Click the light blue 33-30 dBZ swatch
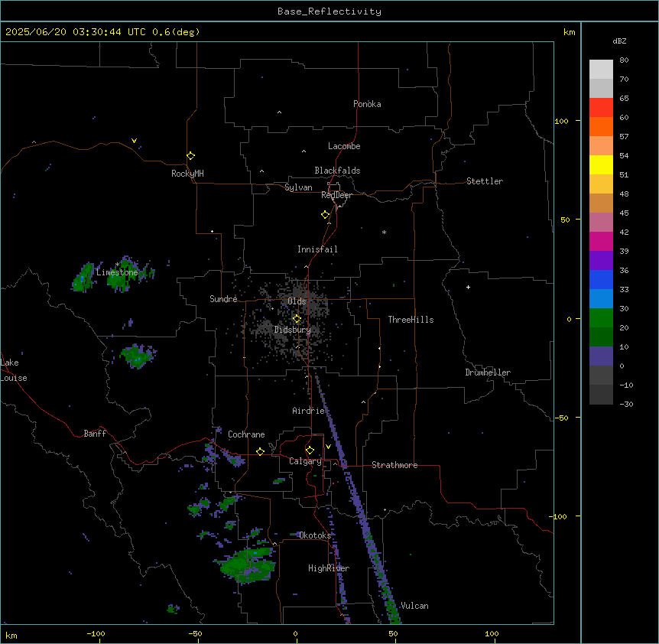The width and height of the screenshot is (659, 644). coord(601,299)
